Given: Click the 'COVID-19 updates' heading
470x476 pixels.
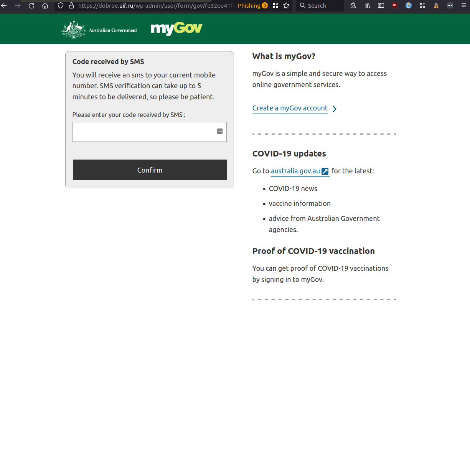Looking at the screenshot, I should click(x=289, y=154).
